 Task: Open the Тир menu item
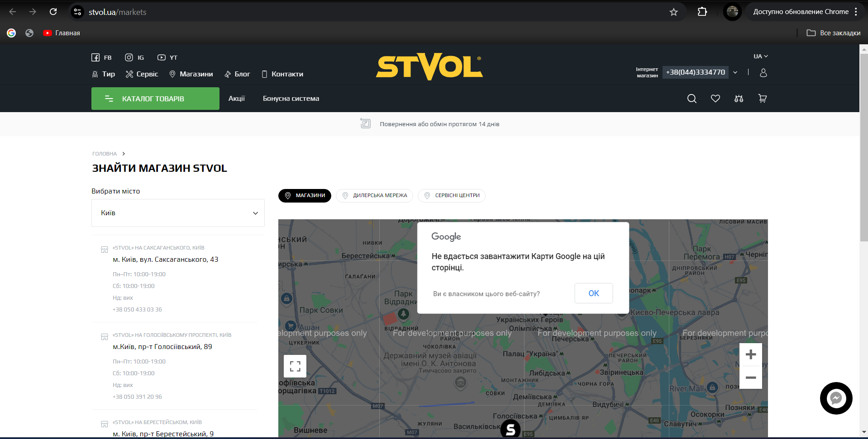pos(103,74)
